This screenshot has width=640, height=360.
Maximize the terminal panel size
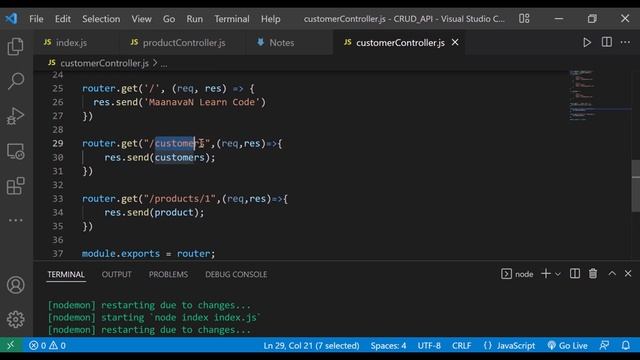tap(612, 273)
